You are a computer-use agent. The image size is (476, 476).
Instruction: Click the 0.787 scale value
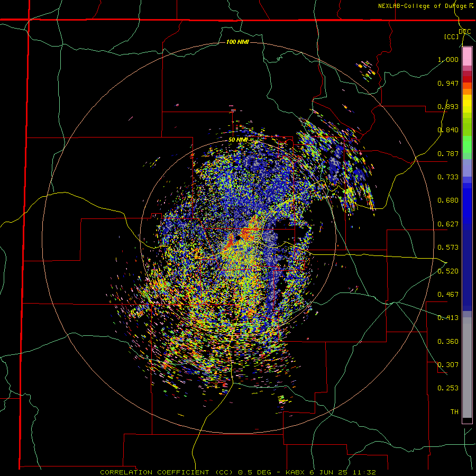(x=448, y=153)
